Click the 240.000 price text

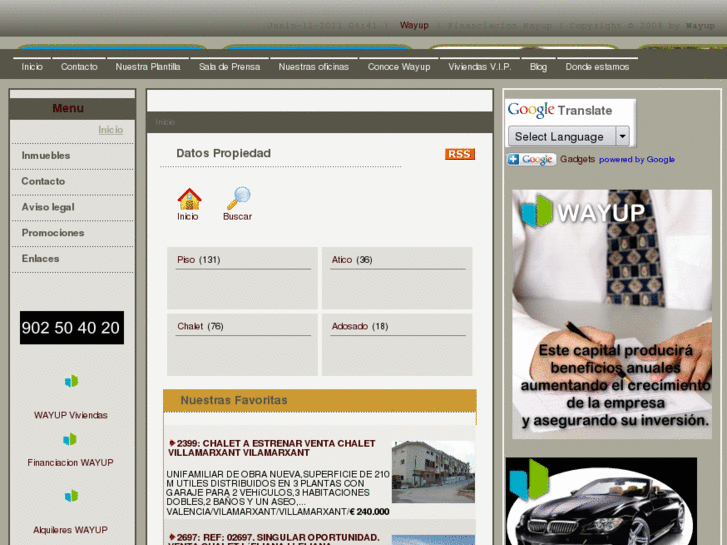[370, 512]
